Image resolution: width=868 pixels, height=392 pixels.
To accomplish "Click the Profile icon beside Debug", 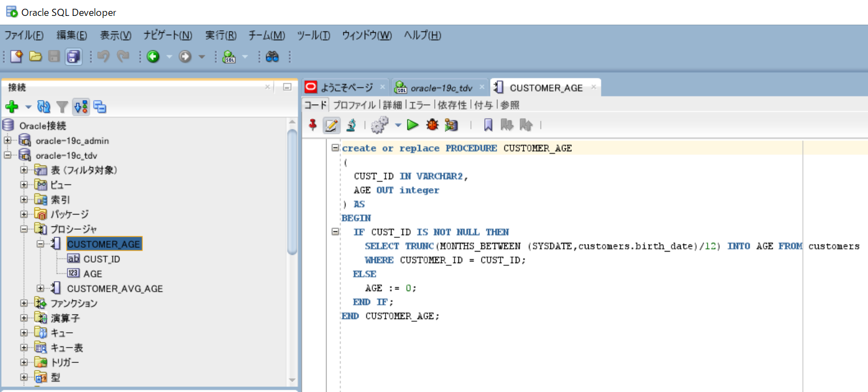I will point(451,125).
